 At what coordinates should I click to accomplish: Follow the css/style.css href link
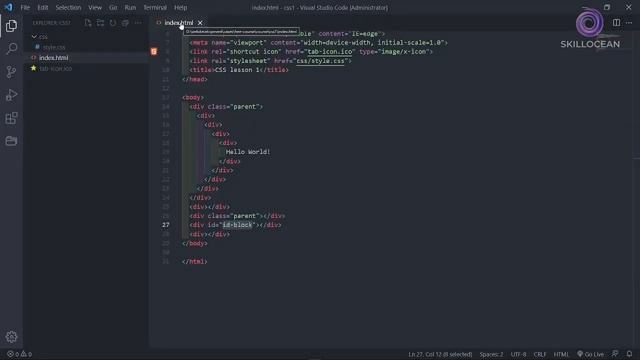click(x=320, y=61)
